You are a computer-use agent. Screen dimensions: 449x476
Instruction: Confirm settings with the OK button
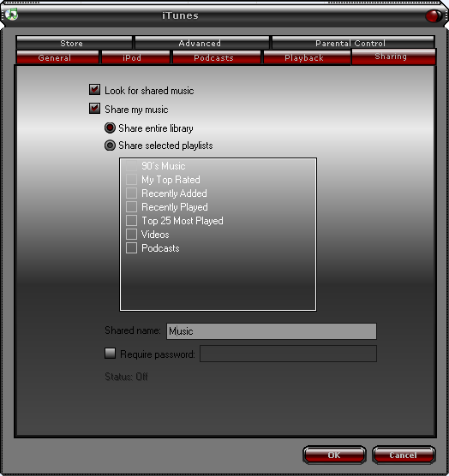[x=334, y=455]
